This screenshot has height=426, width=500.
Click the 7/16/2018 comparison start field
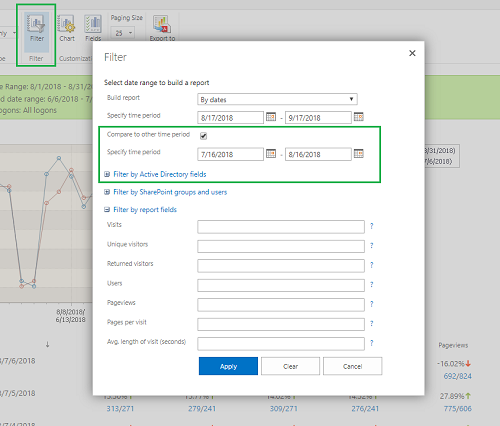(x=230, y=154)
